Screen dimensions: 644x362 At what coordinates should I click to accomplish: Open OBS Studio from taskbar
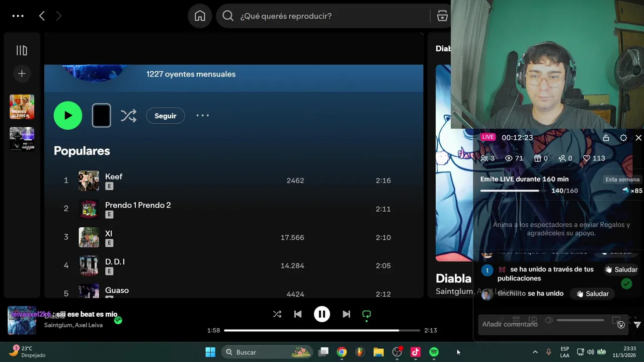point(397,352)
